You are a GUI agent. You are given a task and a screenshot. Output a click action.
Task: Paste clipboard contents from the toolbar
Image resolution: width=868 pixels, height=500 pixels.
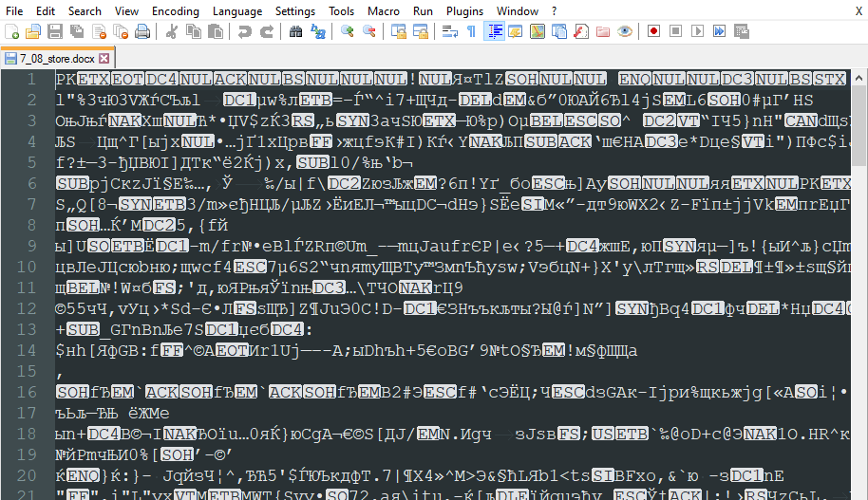coord(216,31)
